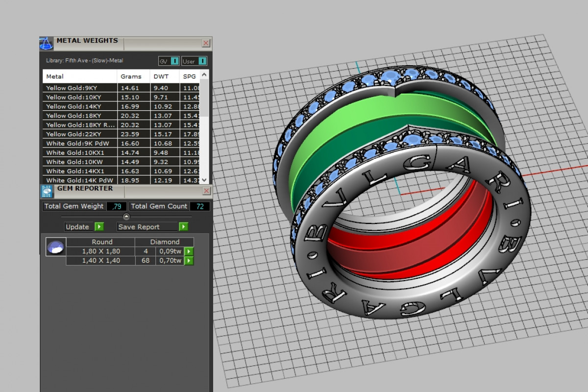This screenshot has width=588, height=392.
Task: Toggle the GV switch
Action: (174, 61)
